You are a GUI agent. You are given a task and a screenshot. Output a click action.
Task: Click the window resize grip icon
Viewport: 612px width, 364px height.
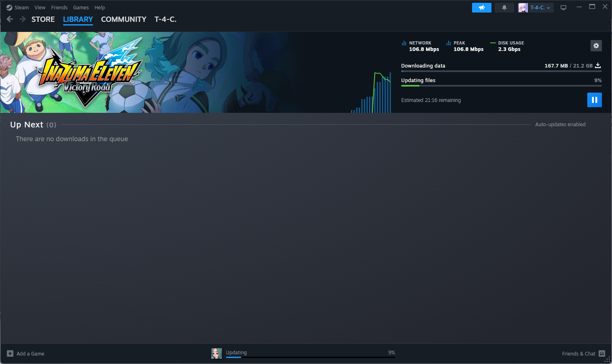[x=608, y=360]
